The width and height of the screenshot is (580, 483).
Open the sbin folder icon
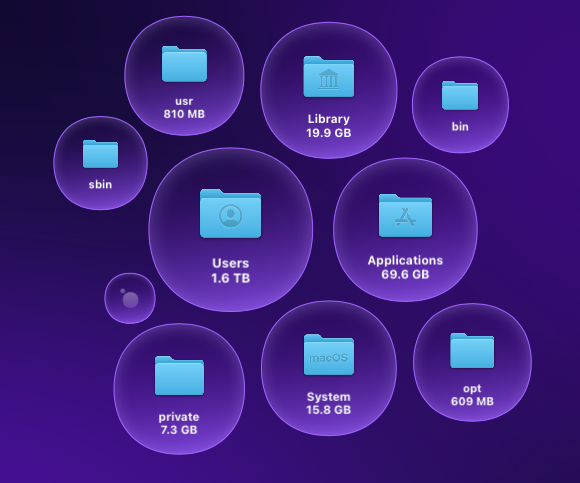[100, 154]
